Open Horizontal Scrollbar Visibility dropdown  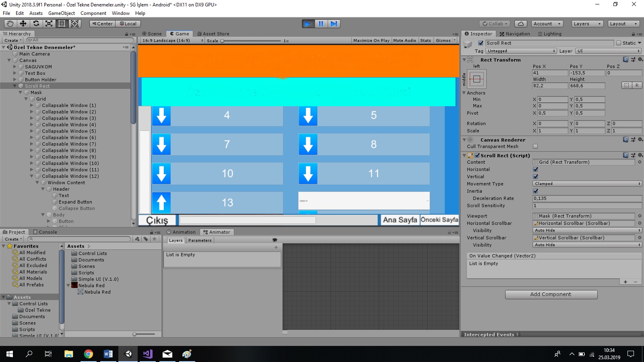(x=587, y=230)
